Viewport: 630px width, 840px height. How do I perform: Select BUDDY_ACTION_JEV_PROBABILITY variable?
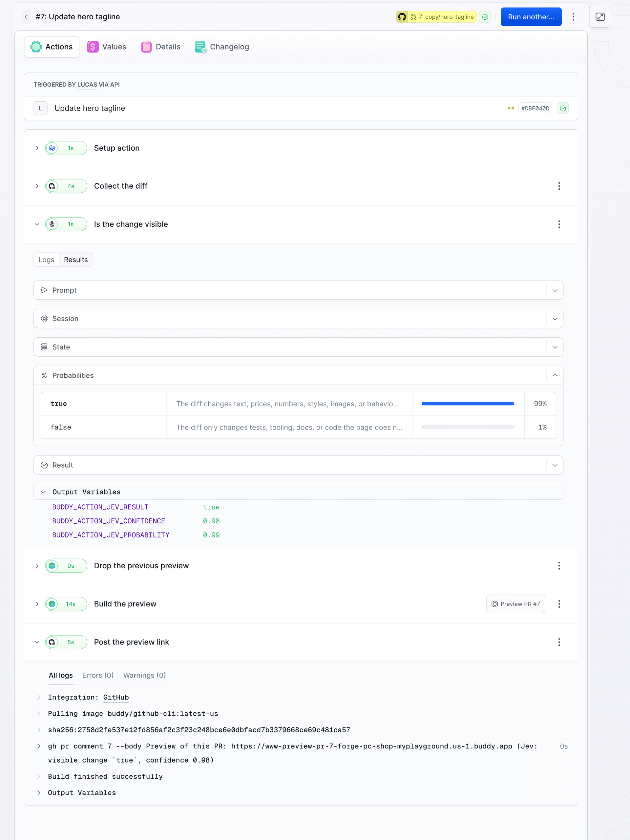click(x=111, y=535)
